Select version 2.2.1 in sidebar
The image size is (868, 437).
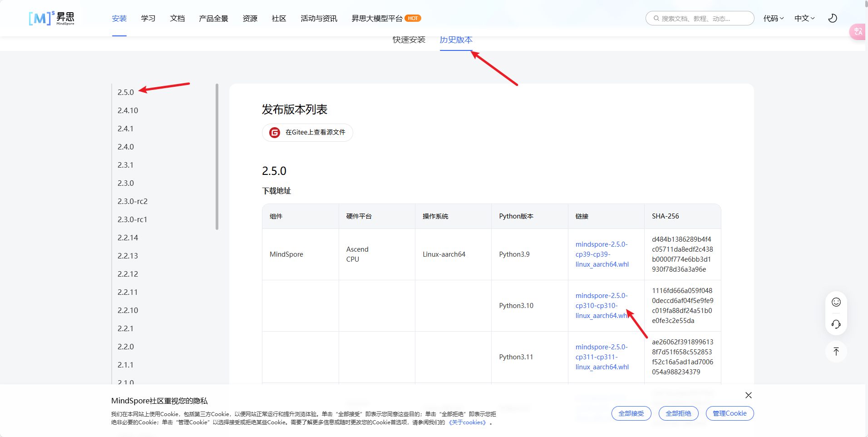126,328
